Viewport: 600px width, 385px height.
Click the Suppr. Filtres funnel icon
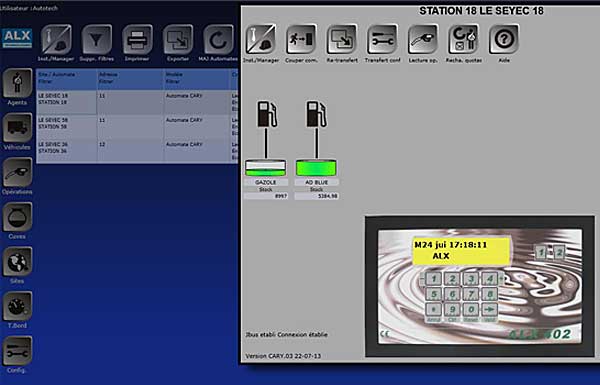tap(97, 39)
